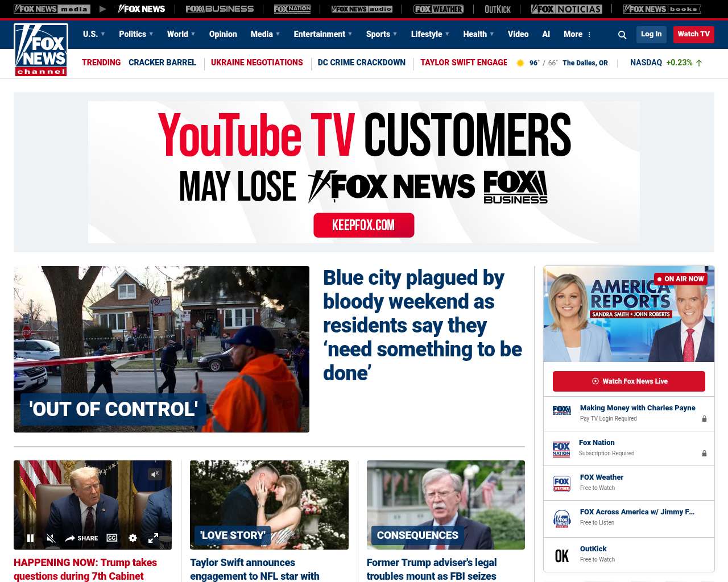Open trending topic Taylor Swift Engage

pos(464,63)
